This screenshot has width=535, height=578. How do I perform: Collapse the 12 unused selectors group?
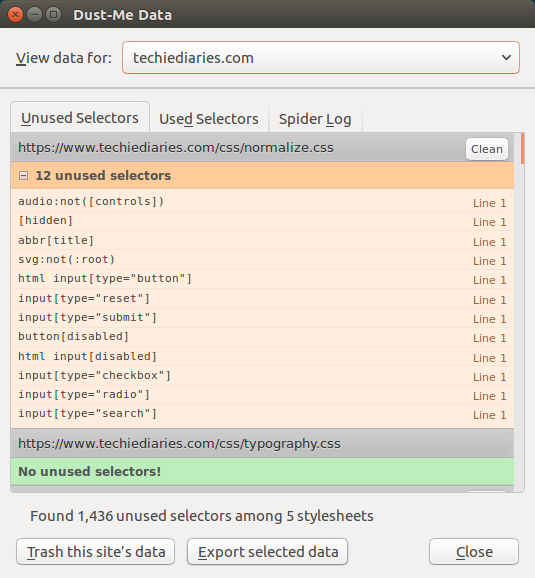coord(24,175)
